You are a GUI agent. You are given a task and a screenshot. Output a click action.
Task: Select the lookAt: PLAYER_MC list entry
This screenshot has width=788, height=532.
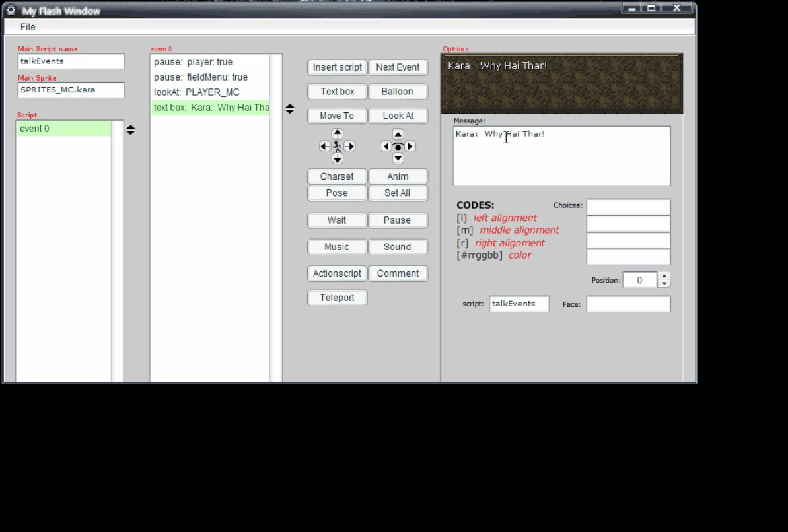(x=197, y=92)
